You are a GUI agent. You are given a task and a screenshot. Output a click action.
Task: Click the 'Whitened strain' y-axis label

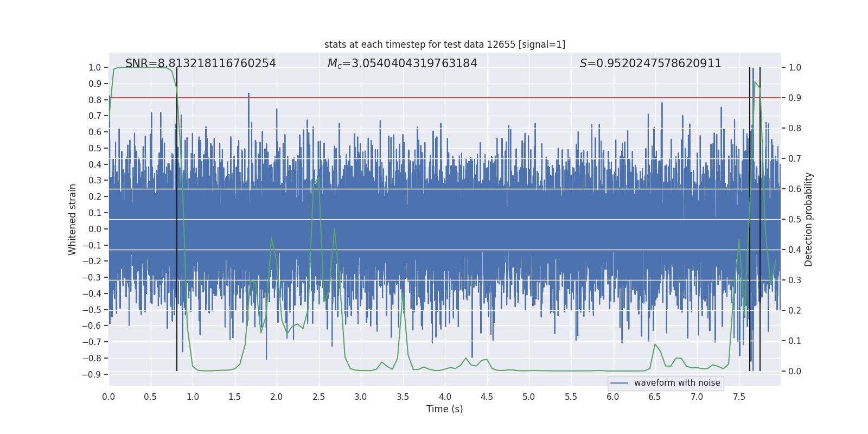(x=73, y=219)
